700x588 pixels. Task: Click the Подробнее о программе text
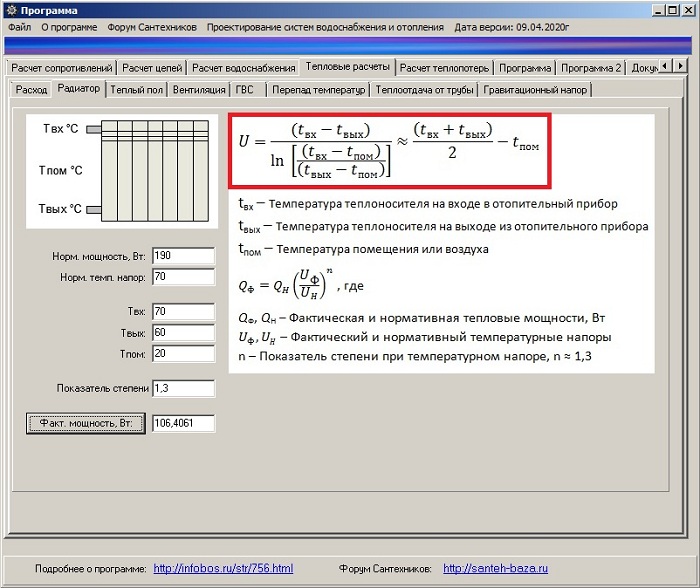91,569
